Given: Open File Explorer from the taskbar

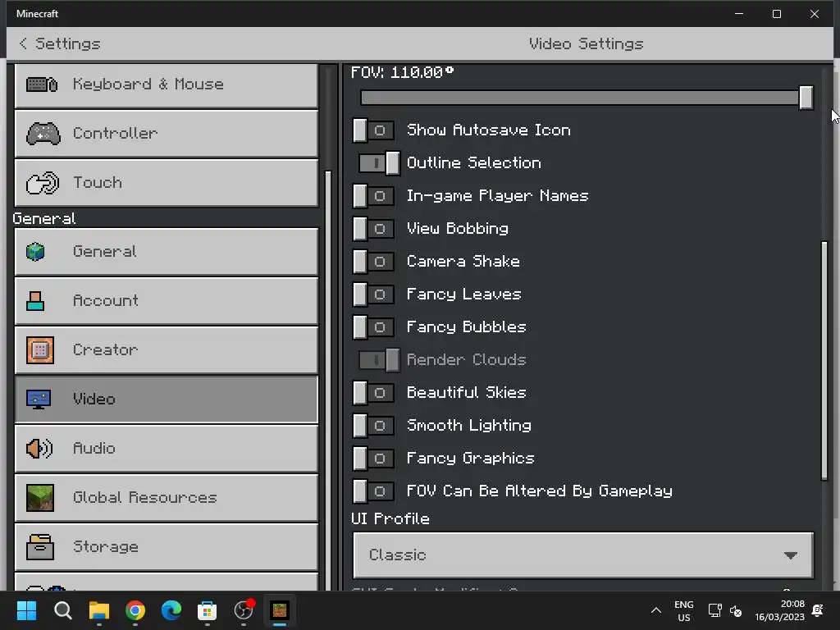Looking at the screenshot, I should coord(99,610).
